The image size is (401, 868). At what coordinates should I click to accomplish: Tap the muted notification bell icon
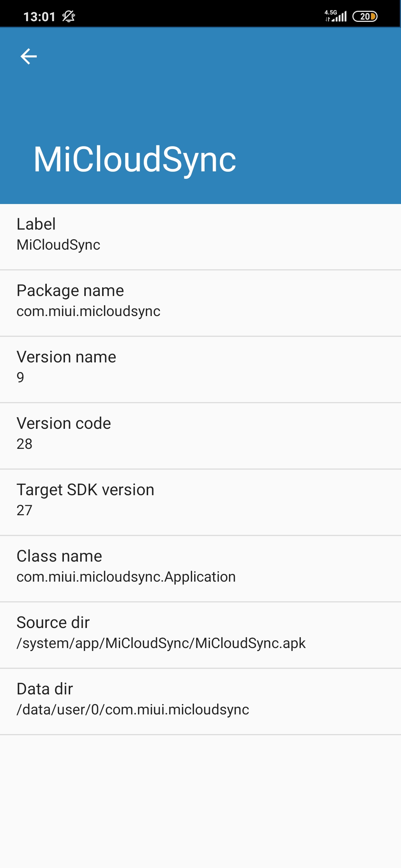pos(69,16)
